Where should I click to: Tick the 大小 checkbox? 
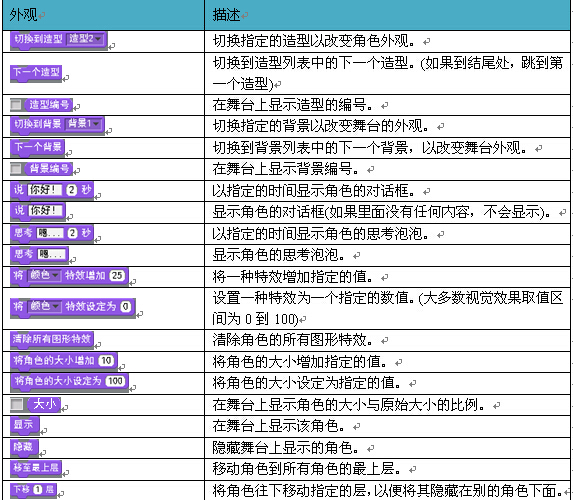[16, 404]
